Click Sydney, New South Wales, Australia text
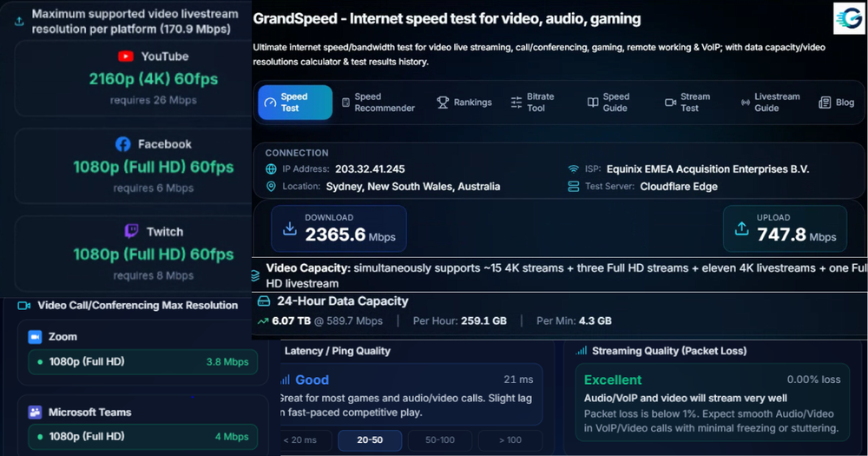 (413, 187)
